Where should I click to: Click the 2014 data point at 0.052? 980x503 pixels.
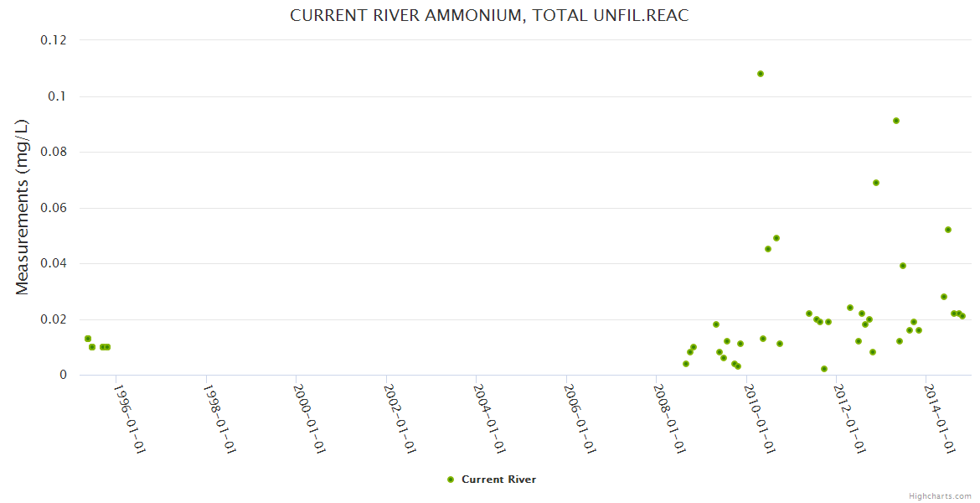tap(948, 230)
